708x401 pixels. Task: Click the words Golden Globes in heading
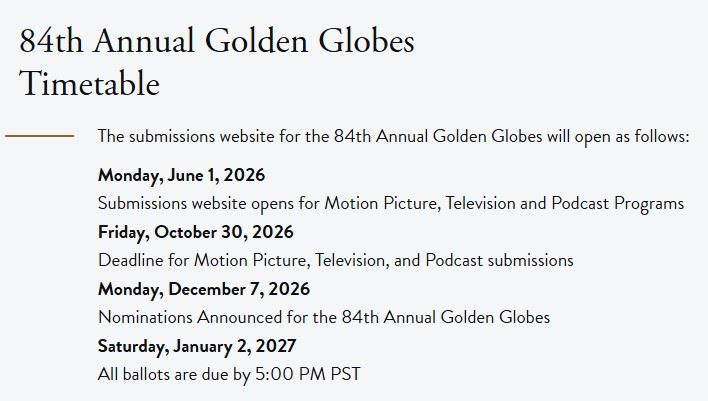(x=310, y=41)
